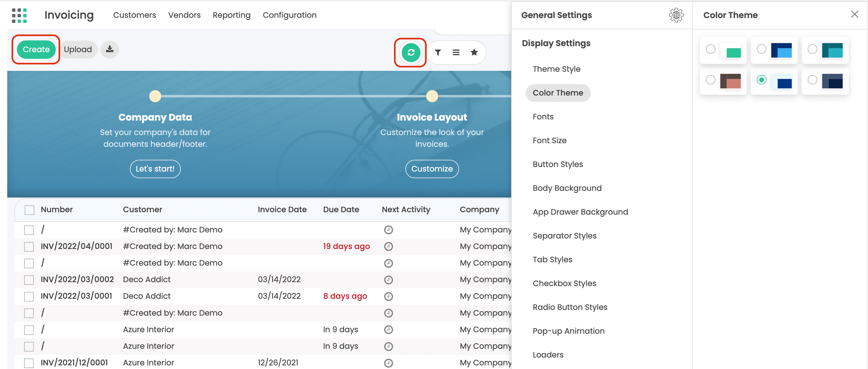
Task: Click the group-by lines icon
Action: tap(456, 52)
